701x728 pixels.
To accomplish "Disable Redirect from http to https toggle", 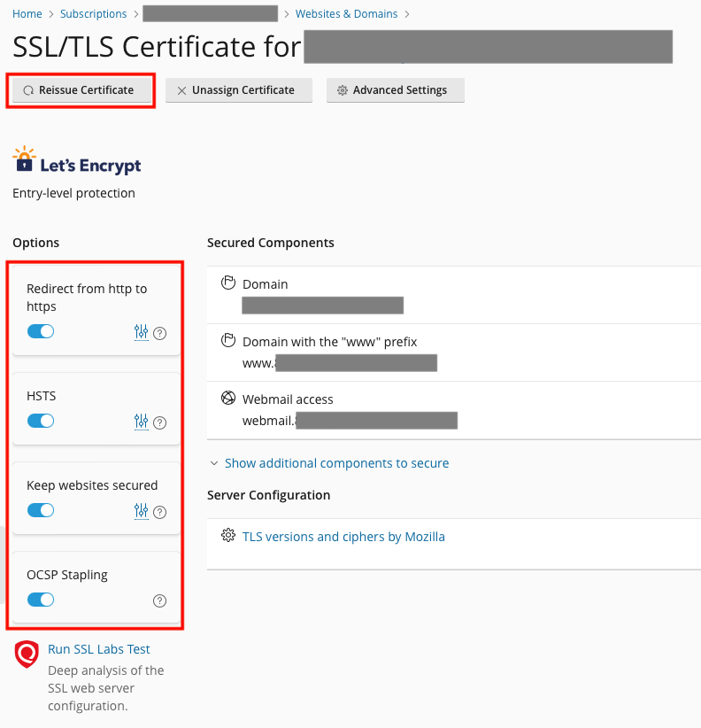I will pyautogui.click(x=41, y=331).
